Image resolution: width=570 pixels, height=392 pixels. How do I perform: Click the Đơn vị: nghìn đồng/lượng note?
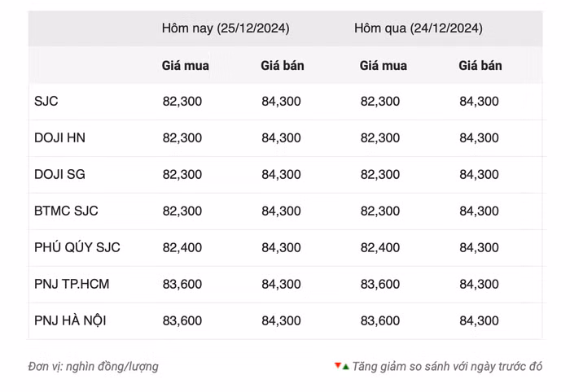[93, 366]
